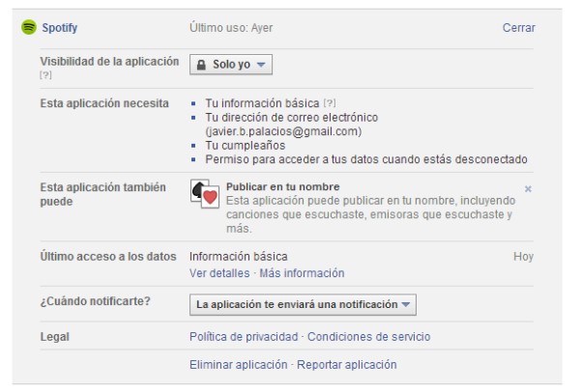Viewport: 580px width, 392px height.
Task: Click the Tu información básica list item
Action: pos(262,103)
